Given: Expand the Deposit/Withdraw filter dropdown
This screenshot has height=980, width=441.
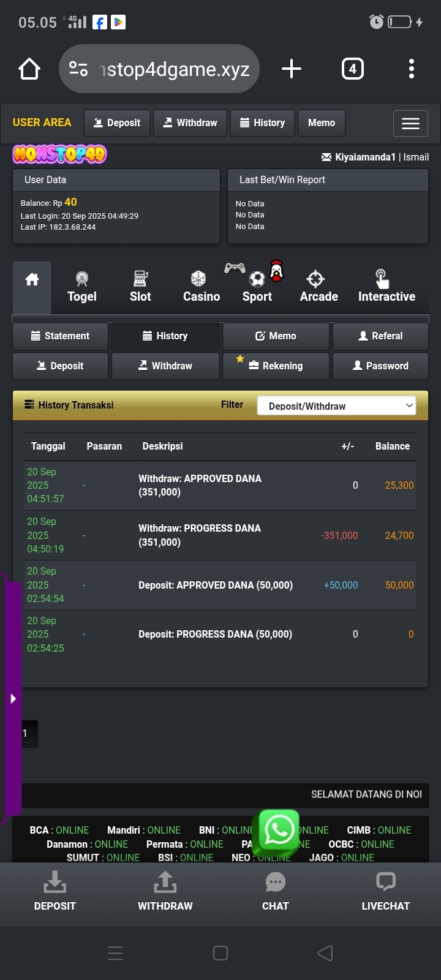Looking at the screenshot, I should (x=336, y=405).
